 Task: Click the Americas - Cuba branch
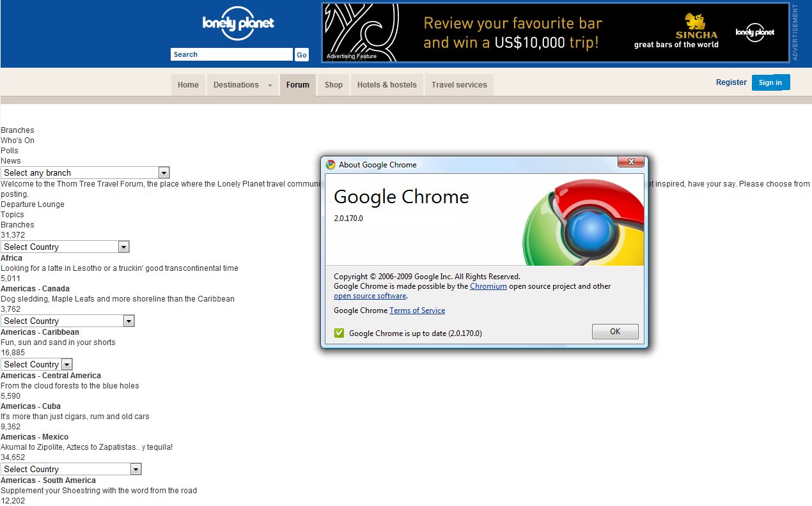(x=31, y=406)
